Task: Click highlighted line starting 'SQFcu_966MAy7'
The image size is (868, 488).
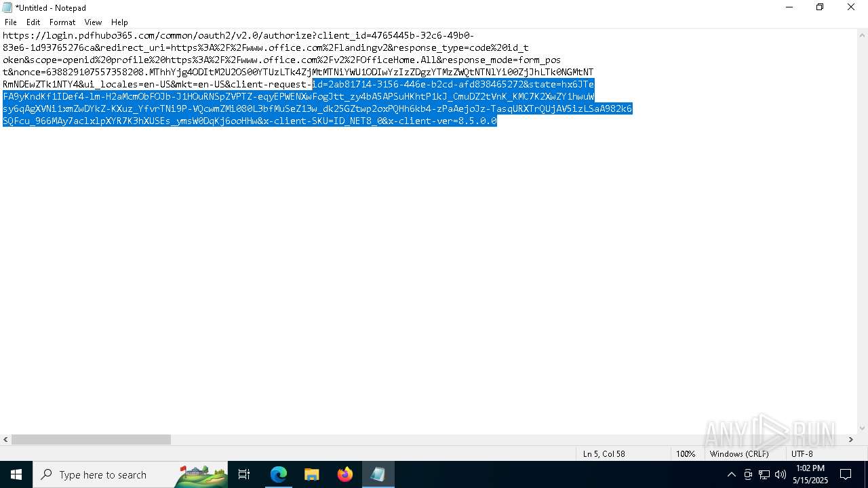Action: (x=250, y=121)
